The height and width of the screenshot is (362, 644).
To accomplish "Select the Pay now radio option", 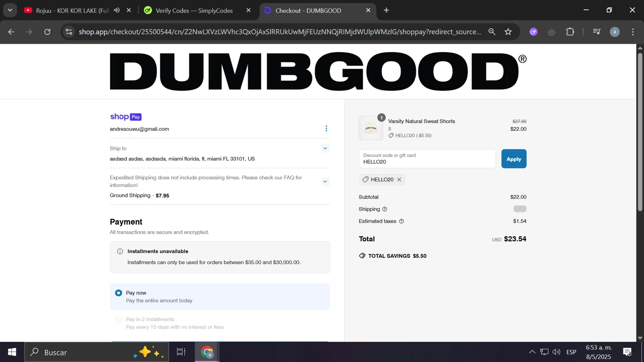I will [x=118, y=293].
